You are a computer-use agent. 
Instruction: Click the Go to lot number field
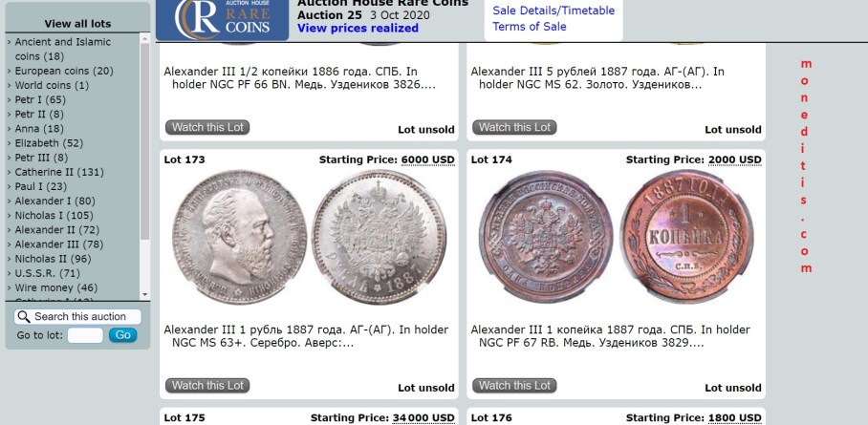[85, 335]
